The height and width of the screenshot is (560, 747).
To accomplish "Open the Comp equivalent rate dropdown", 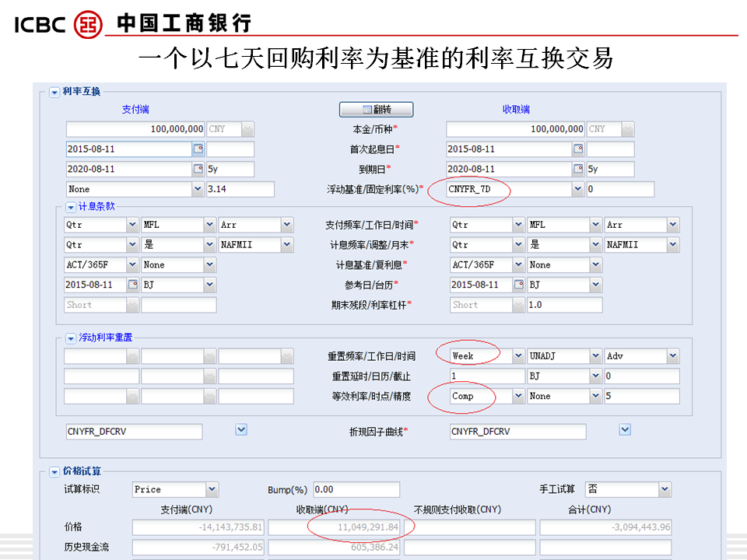I will 518,397.
